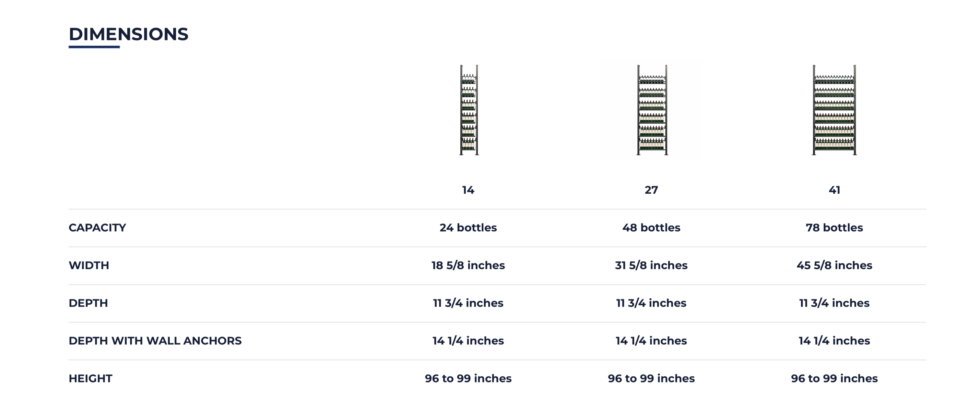Click the 96 to 99 inches height under 41
This screenshot has height=401, width=980.
click(834, 378)
